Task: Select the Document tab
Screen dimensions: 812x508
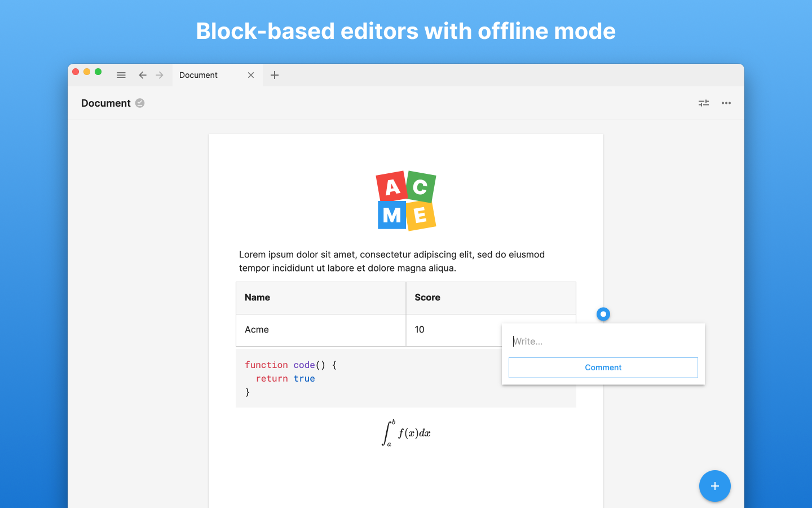Action: 217,75
